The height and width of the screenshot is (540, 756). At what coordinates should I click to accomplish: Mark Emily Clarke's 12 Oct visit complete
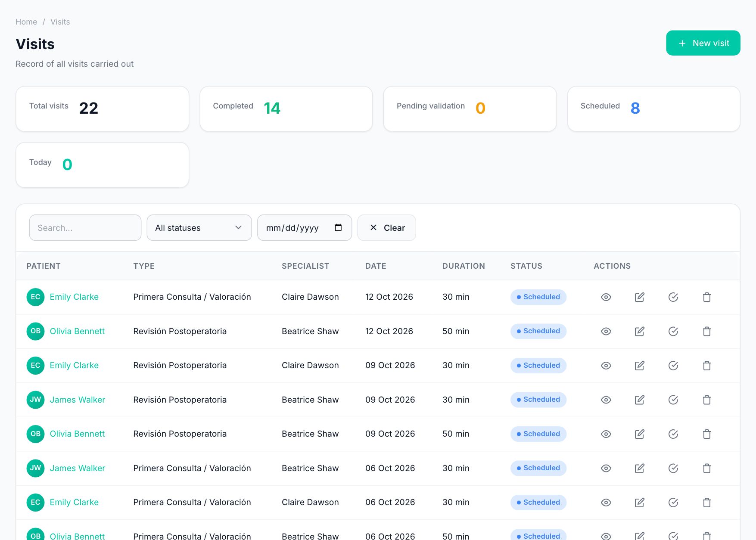point(673,297)
